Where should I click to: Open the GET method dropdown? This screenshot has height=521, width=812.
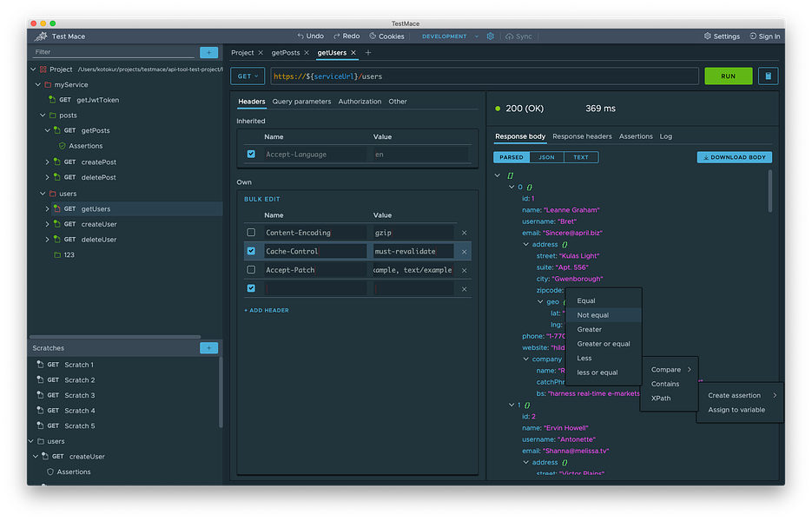click(248, 76)
